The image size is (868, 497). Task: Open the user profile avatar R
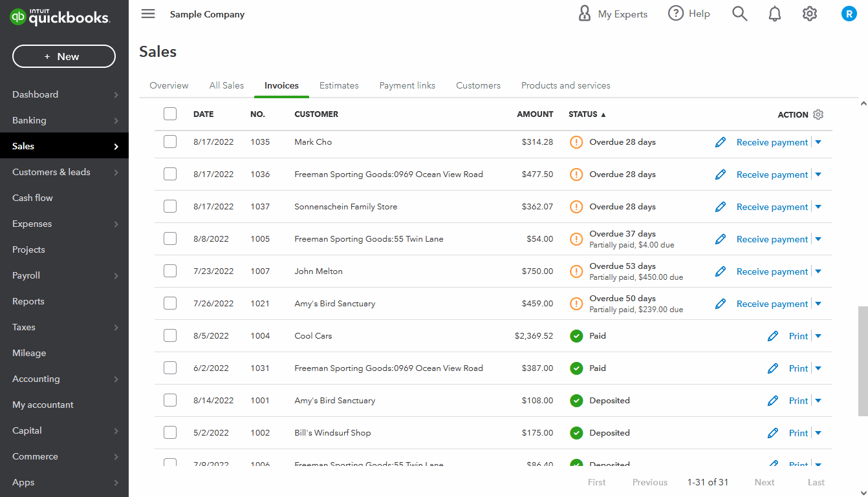pyautogui.click(x=849, y=14)
